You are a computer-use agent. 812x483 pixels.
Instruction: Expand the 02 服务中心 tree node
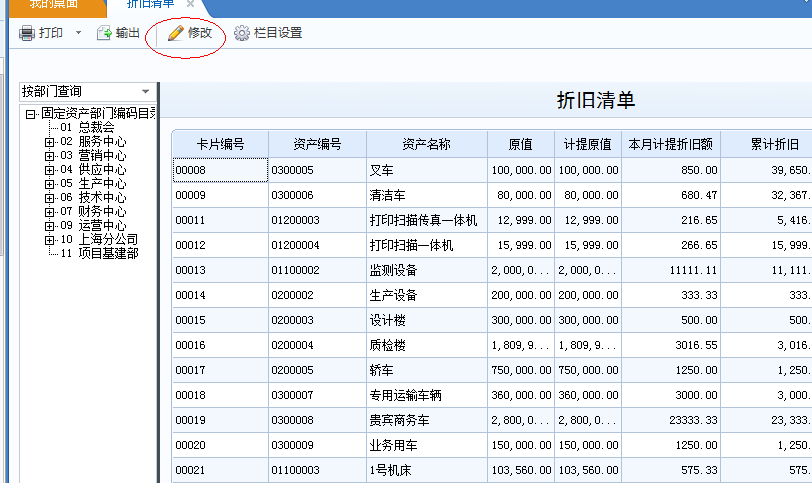(x=49, y=142)
